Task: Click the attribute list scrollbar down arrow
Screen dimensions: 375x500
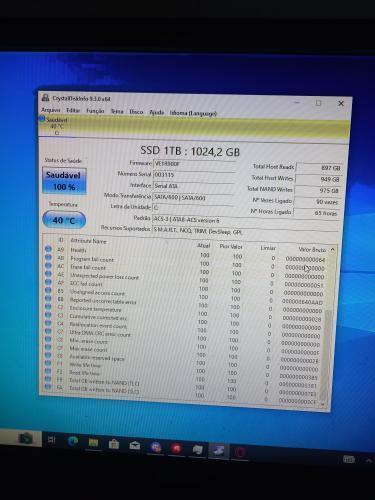Action: point(323,404)
